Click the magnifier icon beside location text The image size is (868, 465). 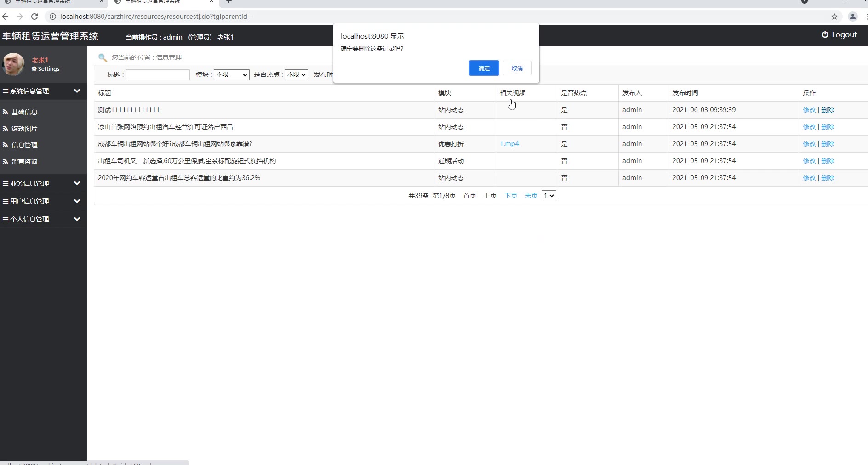click(103, 57)
